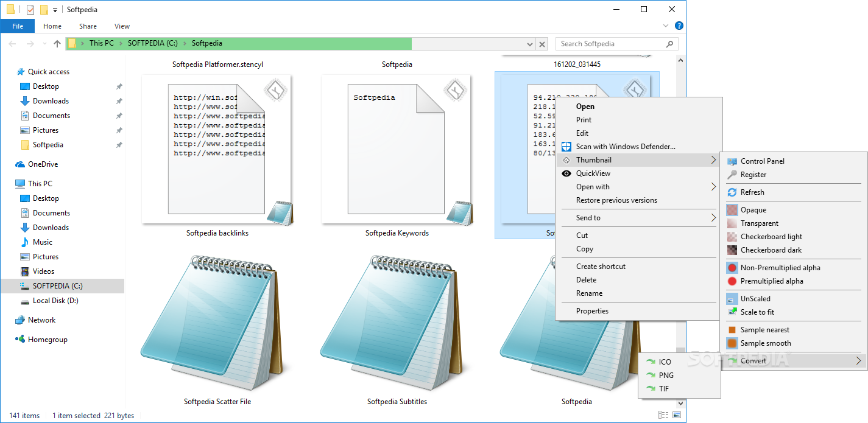The width and height of the screenshot is (868, 423).
Task: Open Homegroup in navigation pane
Action: 48,340
